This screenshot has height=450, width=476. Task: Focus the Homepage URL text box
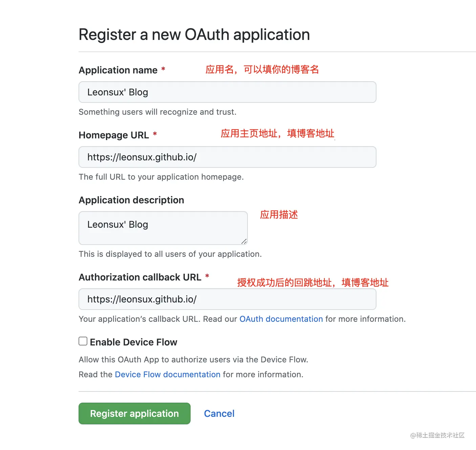227,157
